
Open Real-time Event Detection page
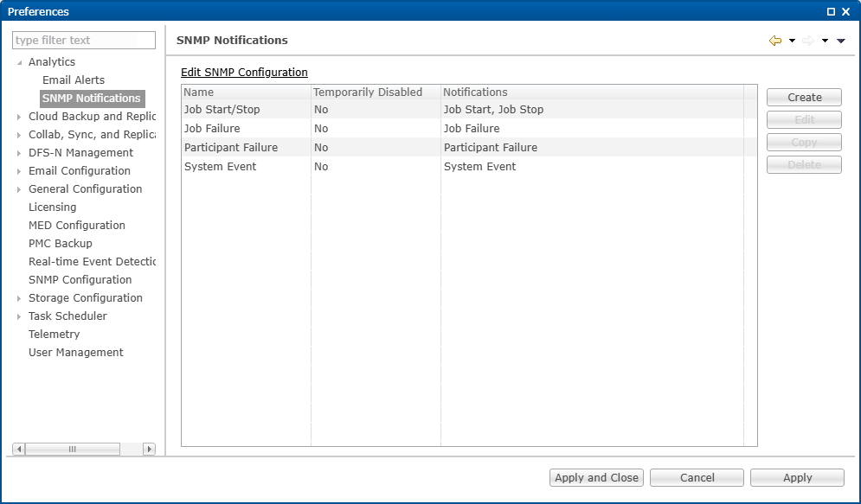pos(92,262)
